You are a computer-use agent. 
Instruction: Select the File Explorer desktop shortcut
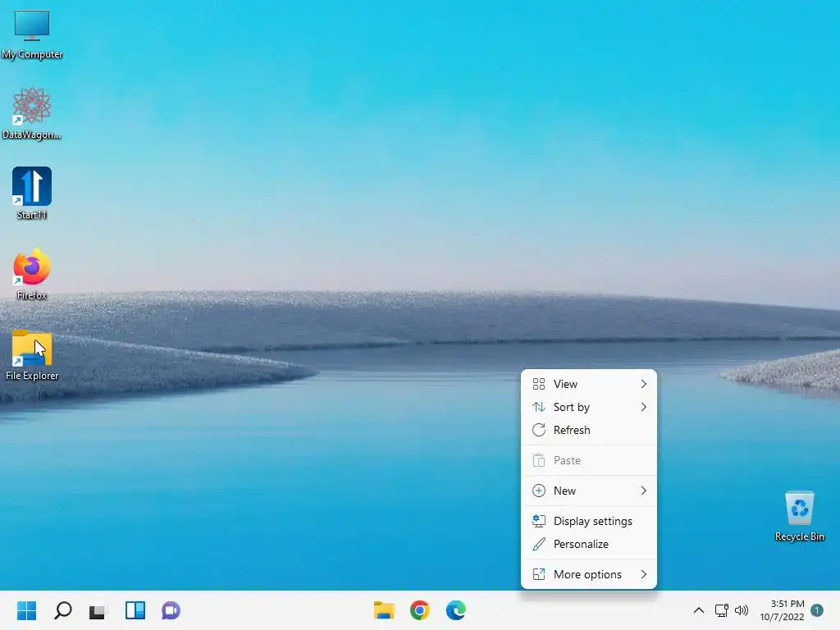(32, 355)
